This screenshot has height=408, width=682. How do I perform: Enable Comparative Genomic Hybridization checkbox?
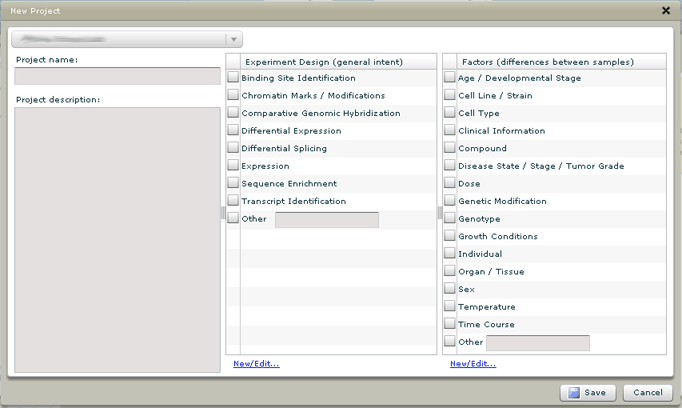point(233,113)
